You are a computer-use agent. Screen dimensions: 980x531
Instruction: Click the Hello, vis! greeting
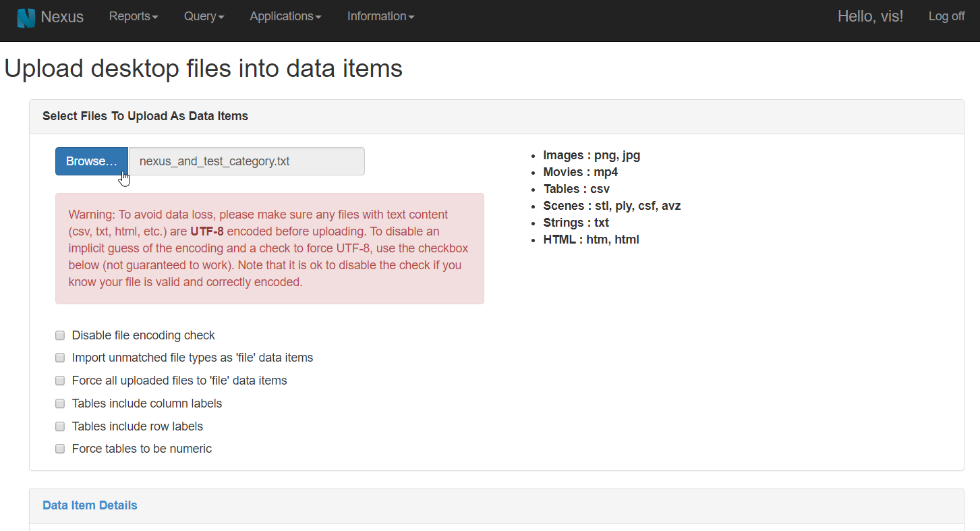(x=870, y=16)
